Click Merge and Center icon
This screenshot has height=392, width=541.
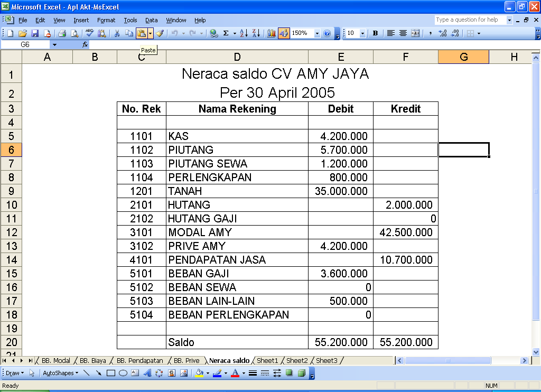point(415,33)
